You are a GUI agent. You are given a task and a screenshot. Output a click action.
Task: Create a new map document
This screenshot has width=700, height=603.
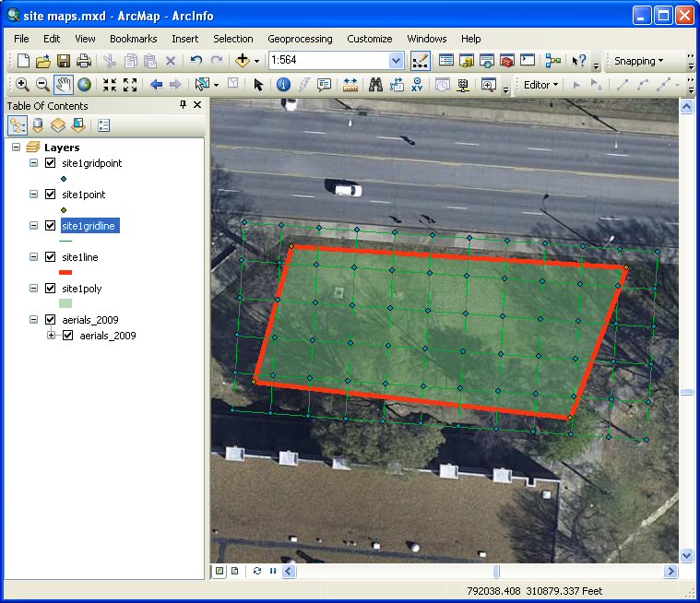click(x=23, y=60)
